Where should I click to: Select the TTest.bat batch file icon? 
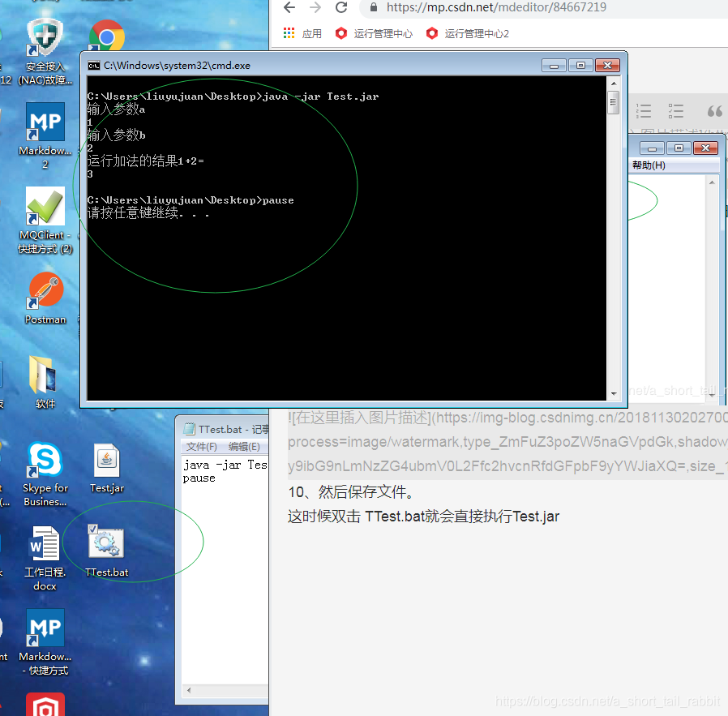107,551
